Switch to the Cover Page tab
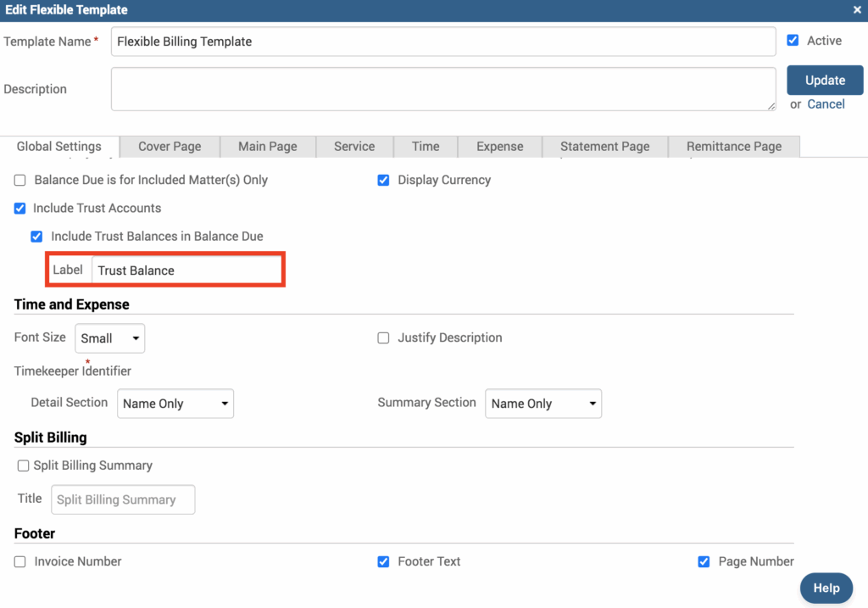Image resolution: width=868 pixels, height=608 pixels. coord(170,147)
